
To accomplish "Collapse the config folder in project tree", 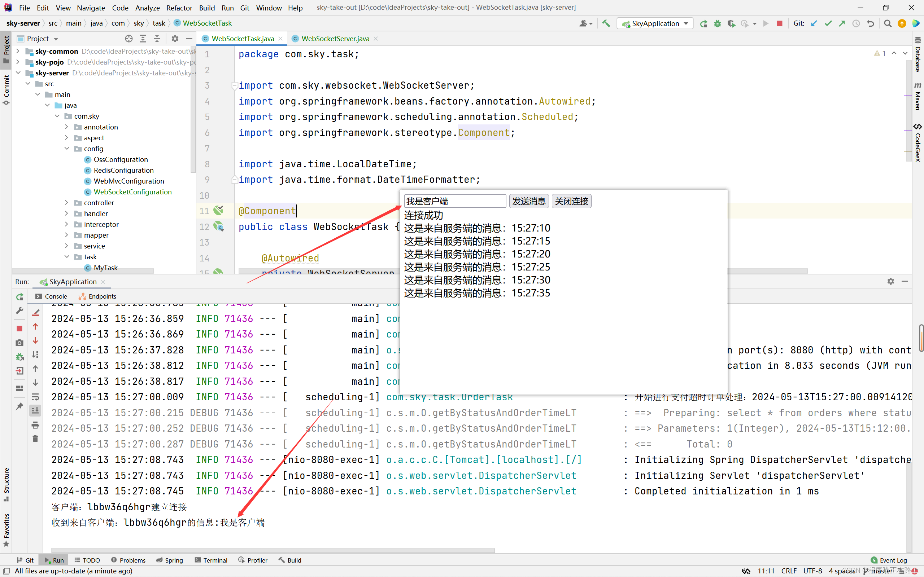I will [66, 149].
